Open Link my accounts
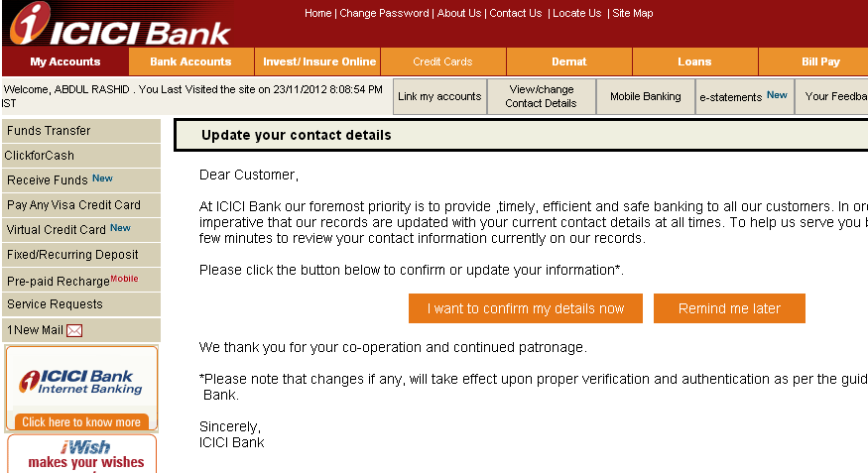 click(439, 96)
